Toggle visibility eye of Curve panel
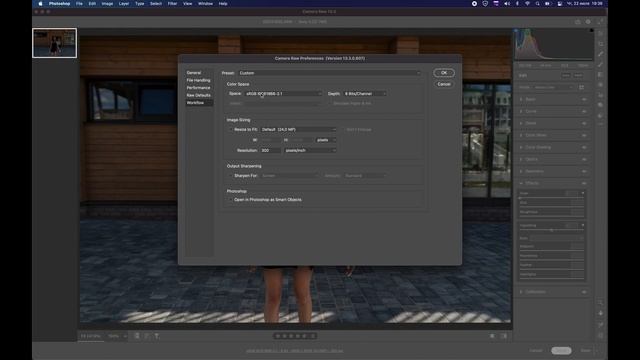The width and height of the screenshot is (640, 360). pyautogui.click(x=584, y=111)
